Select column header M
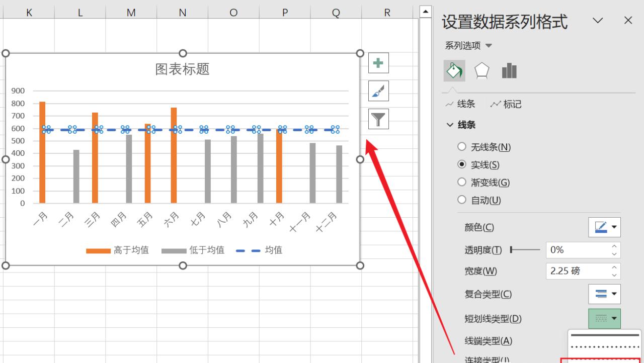The height and width of the screenshot is (363, 644). [x=131, y=13]
